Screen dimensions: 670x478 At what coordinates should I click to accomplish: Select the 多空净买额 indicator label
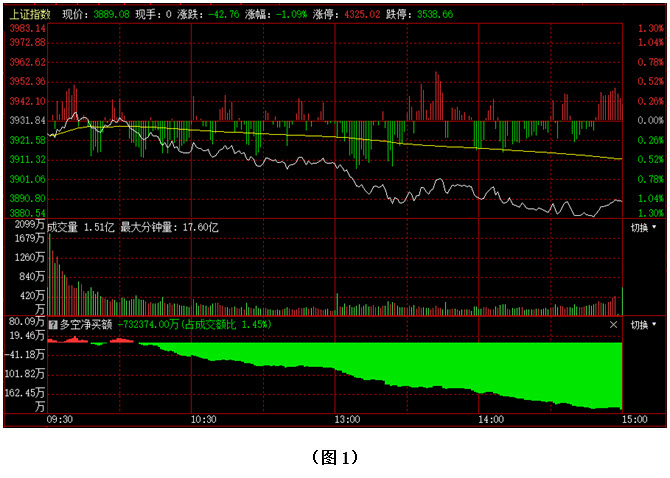tap(86, 325)
